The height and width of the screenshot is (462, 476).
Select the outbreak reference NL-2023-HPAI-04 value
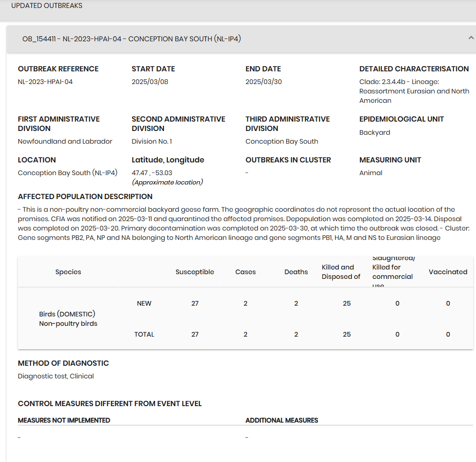pyautogui.click(x=45, y=82)
